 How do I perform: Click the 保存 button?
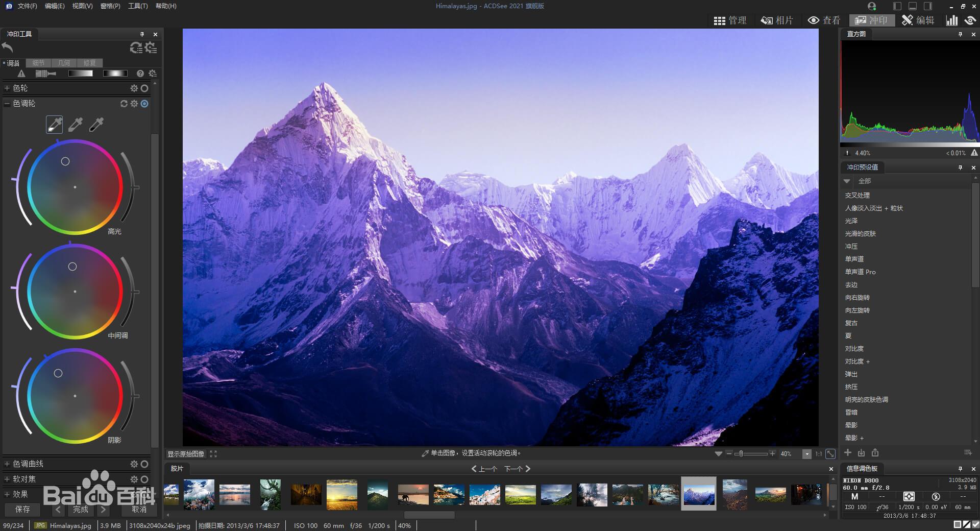pyautogui.click(x=22, y=509)
